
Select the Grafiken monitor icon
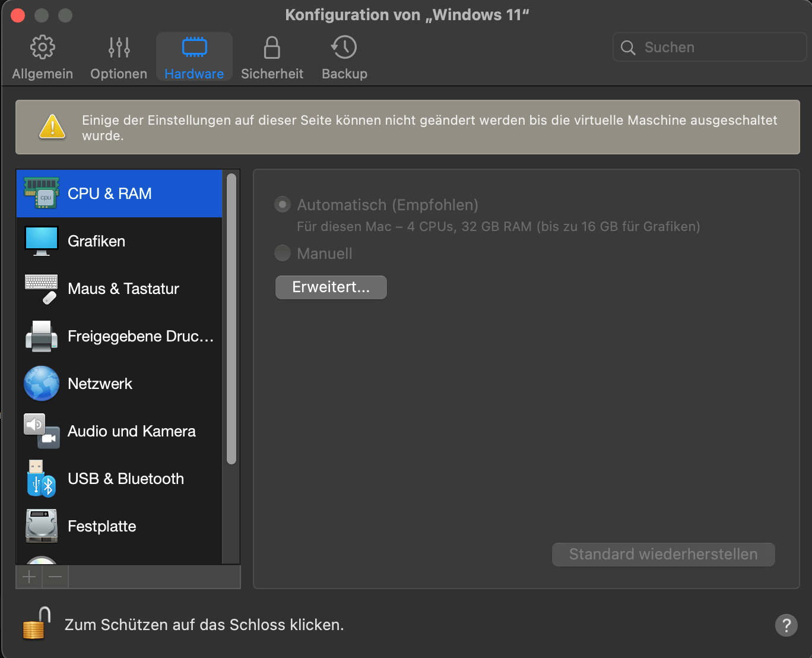point(42,241)
